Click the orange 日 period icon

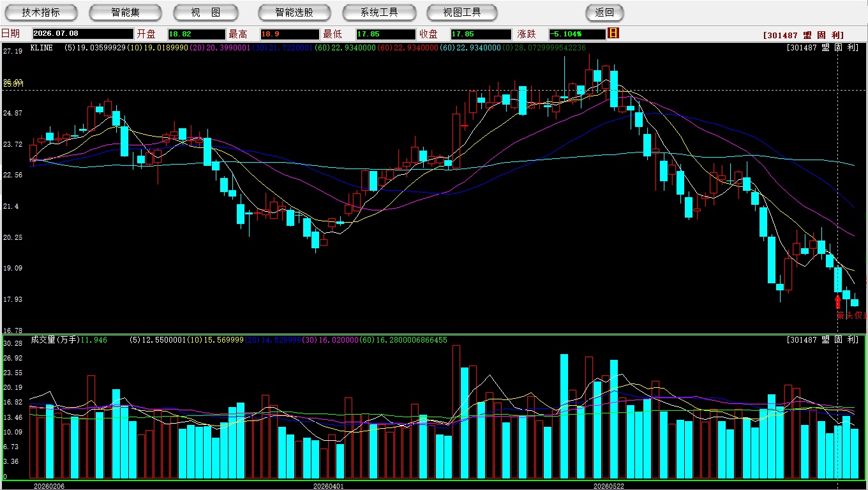[613, 33]
